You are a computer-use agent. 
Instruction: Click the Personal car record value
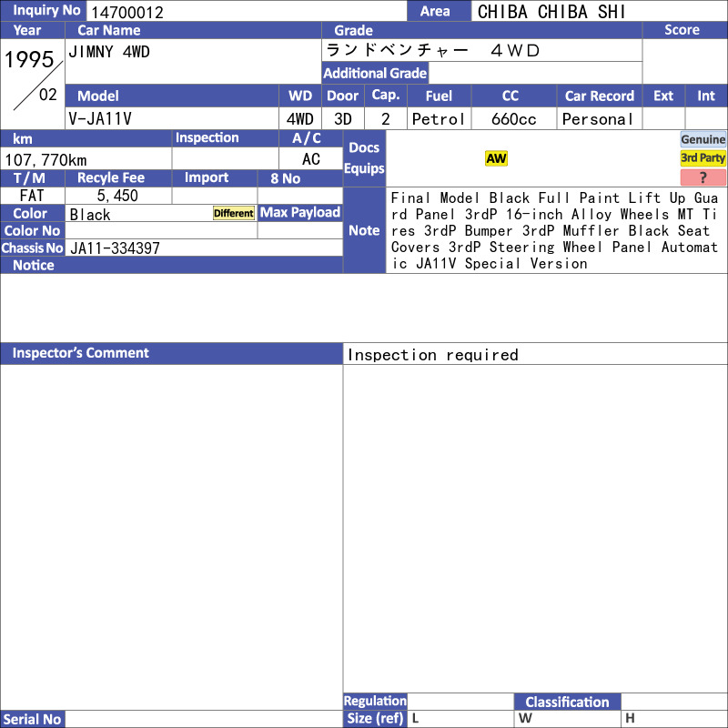point(598,119)
